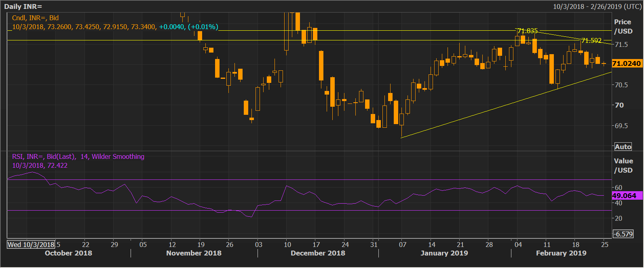Click the RSI value tag 49.064
The width and height of the screenshot is (644, 268).
click(x=624, y=196)
